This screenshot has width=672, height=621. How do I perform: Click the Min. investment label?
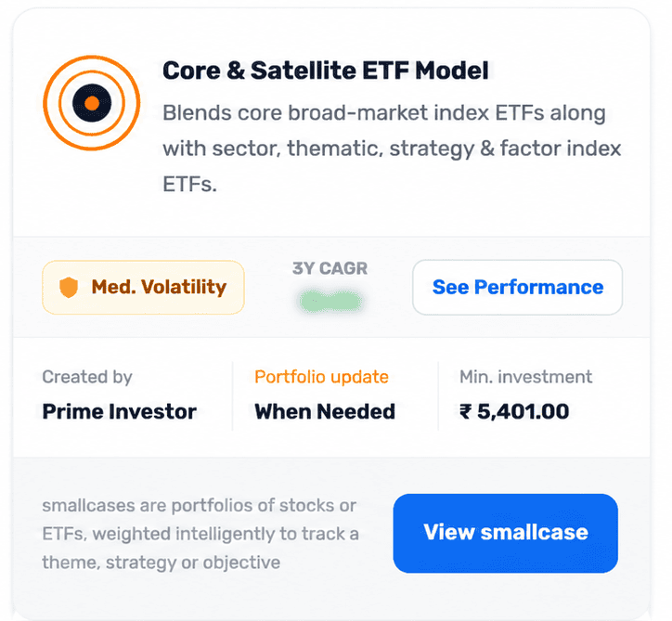(x=526, y=377)
